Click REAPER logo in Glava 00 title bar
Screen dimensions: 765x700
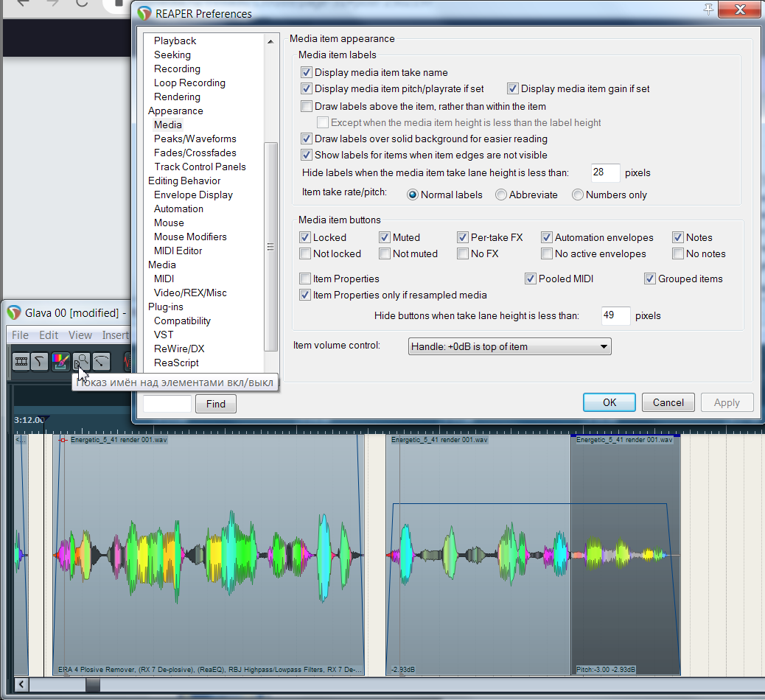coord(14,312)
